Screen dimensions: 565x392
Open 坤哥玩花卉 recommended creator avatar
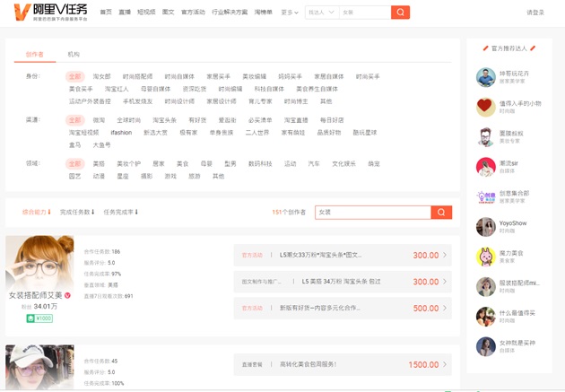[486, 78]
